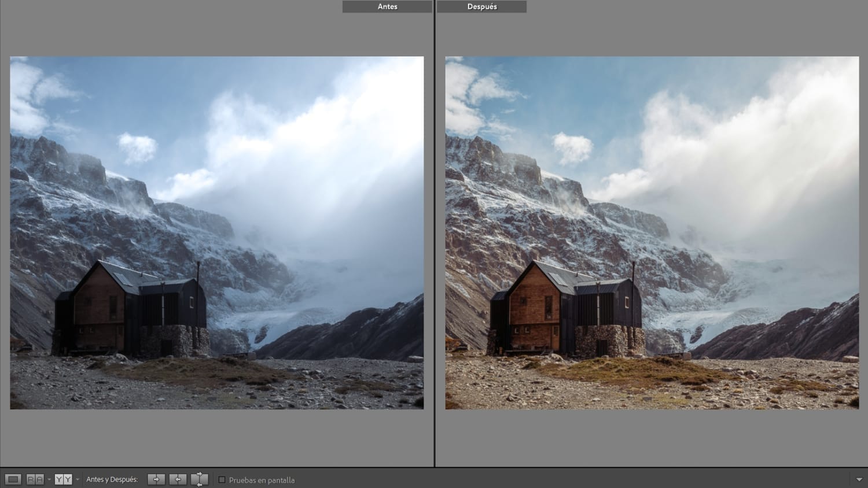Expand the YY before/after layout dropdown arrow
Image resolution: width=868 pixels, height=488 pixels.
[78, 479]
